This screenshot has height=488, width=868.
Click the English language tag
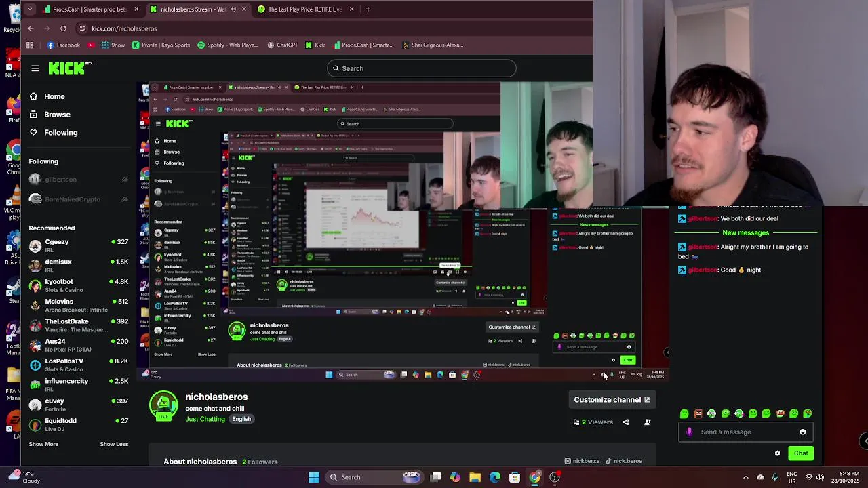(x=241, y=419)
